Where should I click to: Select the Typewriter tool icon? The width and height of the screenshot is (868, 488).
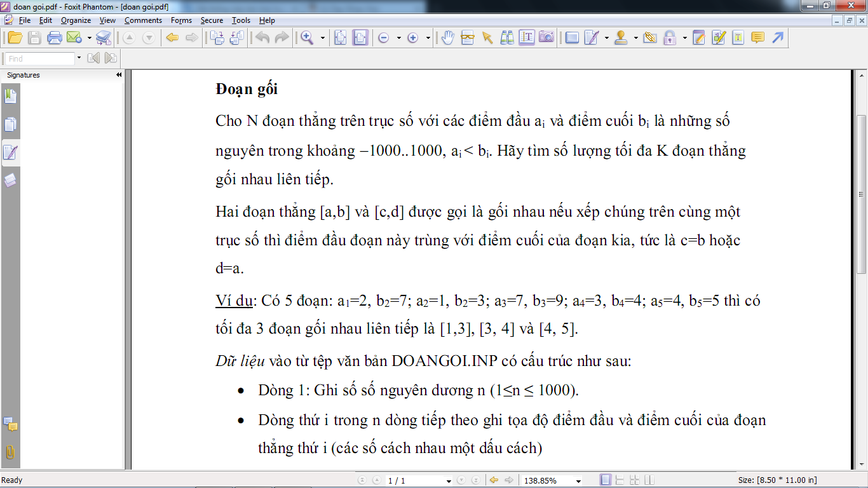(x=738, y=38)
